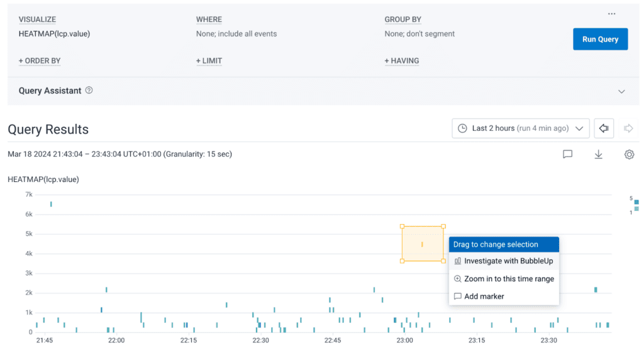The height and width of the screenshot is (353, 644).
Task: Click the VISUALIZE HEATMAP(lcp.value) field
Action: coord(54,34)
